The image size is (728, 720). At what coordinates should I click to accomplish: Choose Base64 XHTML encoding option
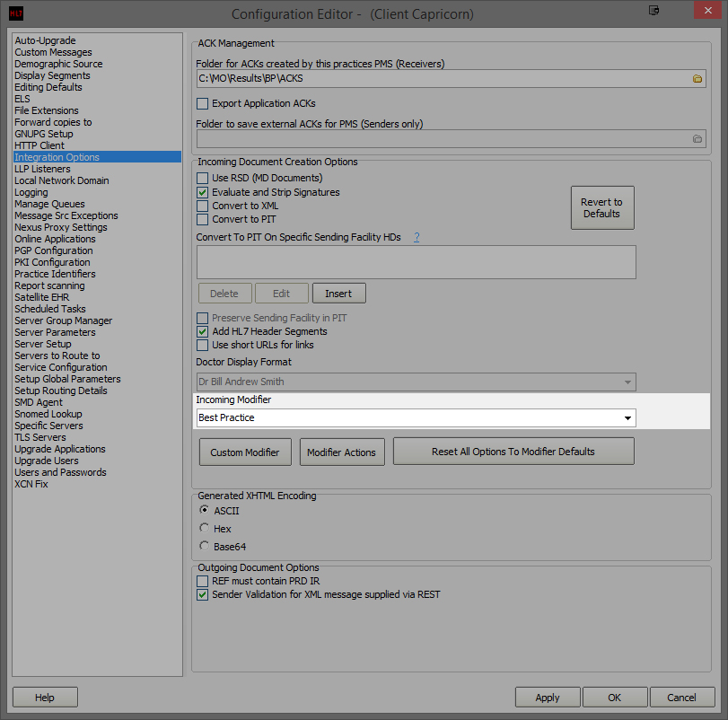(205, 546)
